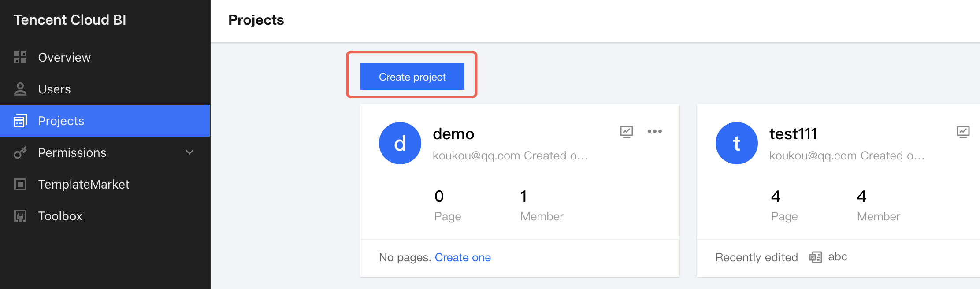The width and height of the screenshot is (980, 289).
Task: Open the Users menu item
Action: pyautogui.click(x=54, y=89)
